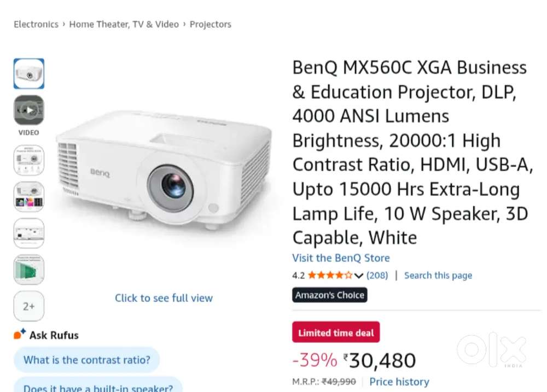Expand the rating breakdown chevron next to 4.2
Screen dimensions: 547x392
click(x=359, y=276)
